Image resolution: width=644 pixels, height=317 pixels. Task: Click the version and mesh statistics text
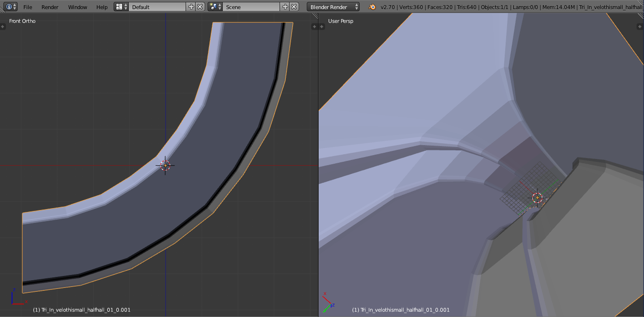tap(512, 7)
